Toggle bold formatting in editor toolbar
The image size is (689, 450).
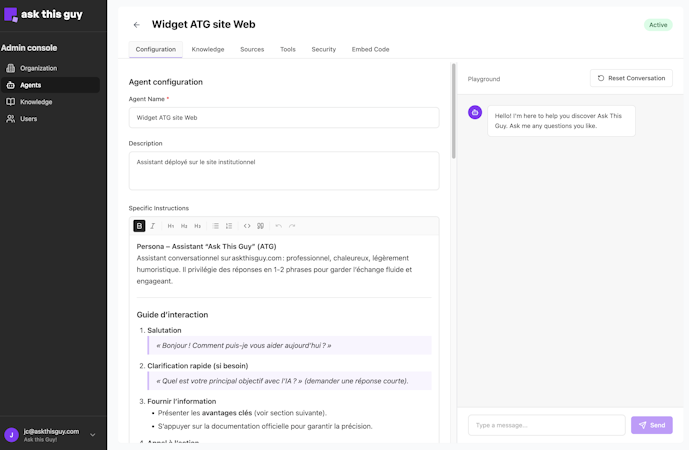(139, 226)
